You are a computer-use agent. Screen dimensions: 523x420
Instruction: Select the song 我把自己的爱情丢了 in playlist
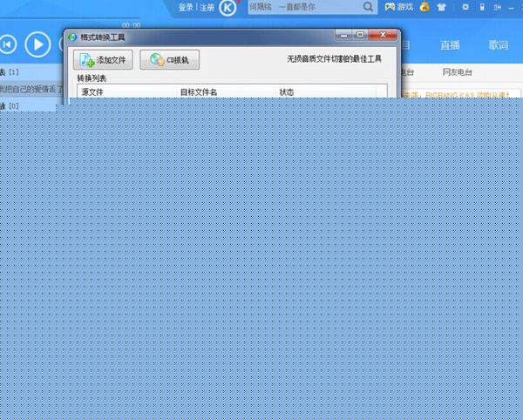pyautogui.click(x=31, y=89)
